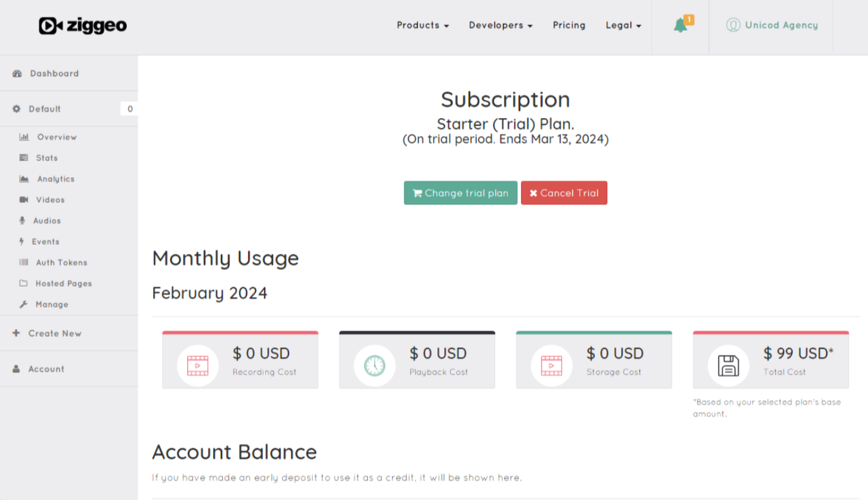Click Create New in sidebar
Image resolution: width=868 pixels, height=500 pixels.
(x=54, y=333)
